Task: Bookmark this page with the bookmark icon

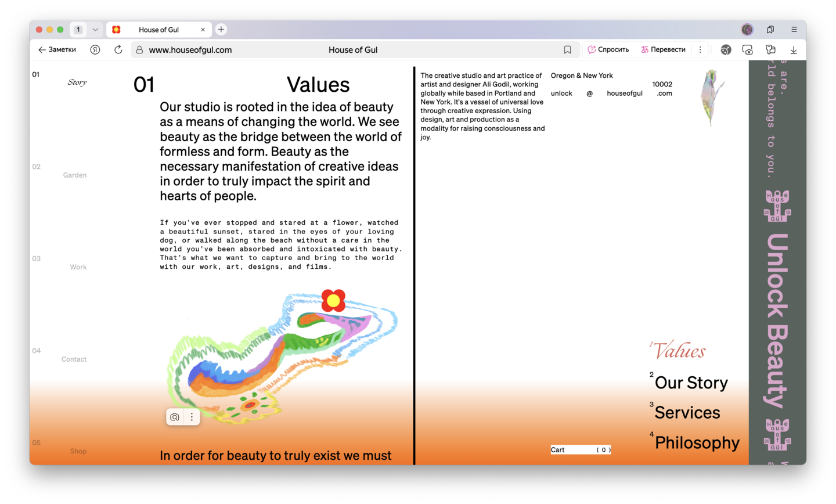Action: [567, 50]
